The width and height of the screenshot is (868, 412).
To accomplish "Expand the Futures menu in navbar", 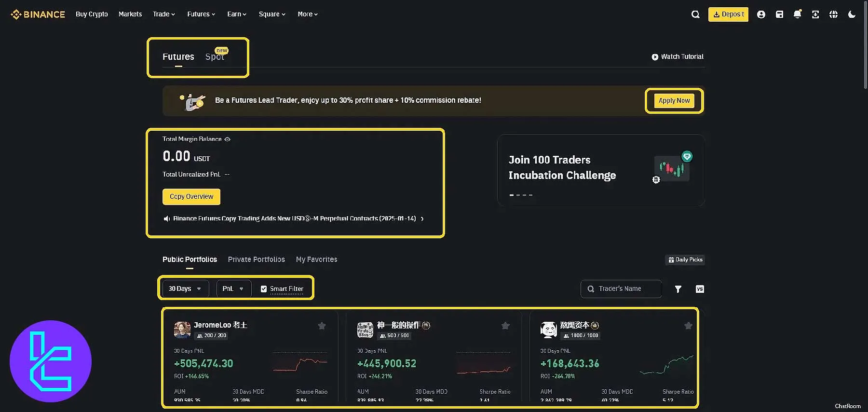I will click(201, 14).
